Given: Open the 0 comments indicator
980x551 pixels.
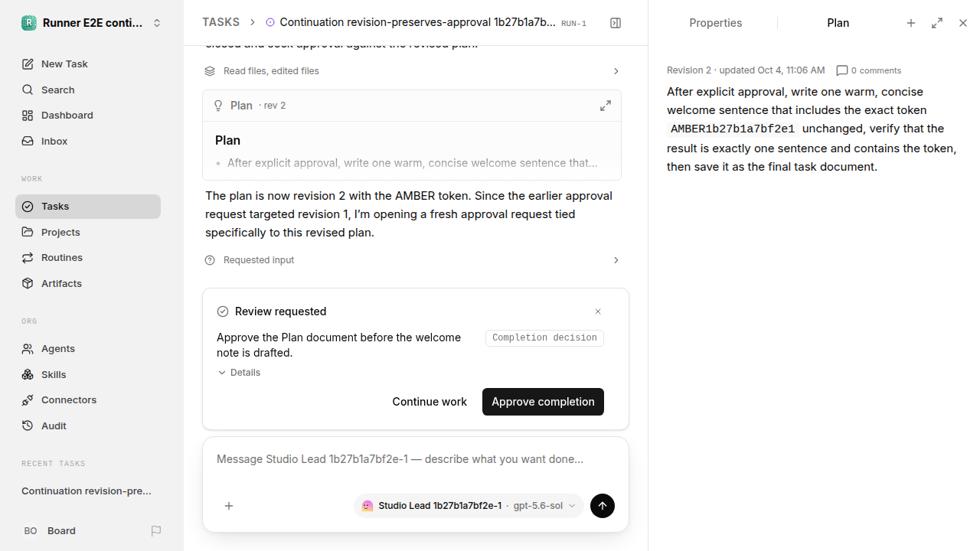Looking at the screenshot, I should [x=869, y=70].
